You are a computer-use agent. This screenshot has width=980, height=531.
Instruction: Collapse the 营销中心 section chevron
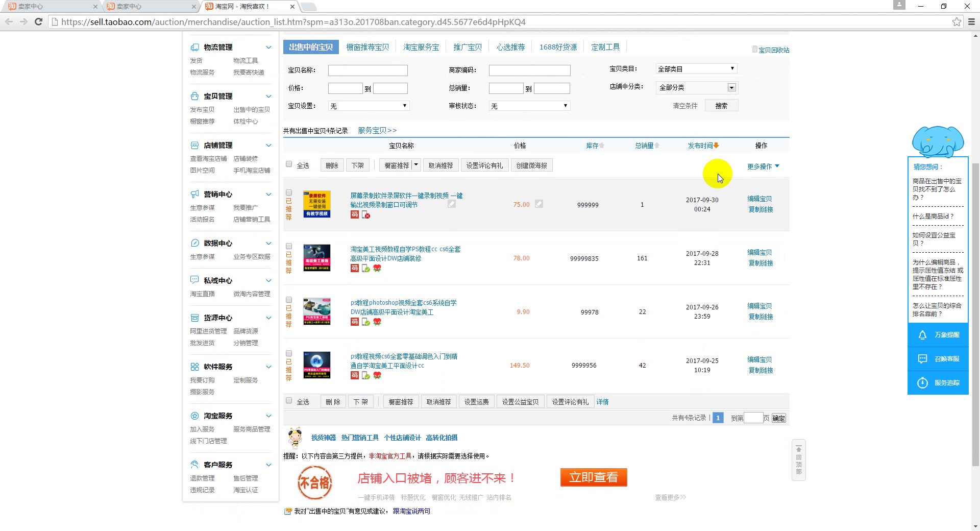(x=268, y=195)
